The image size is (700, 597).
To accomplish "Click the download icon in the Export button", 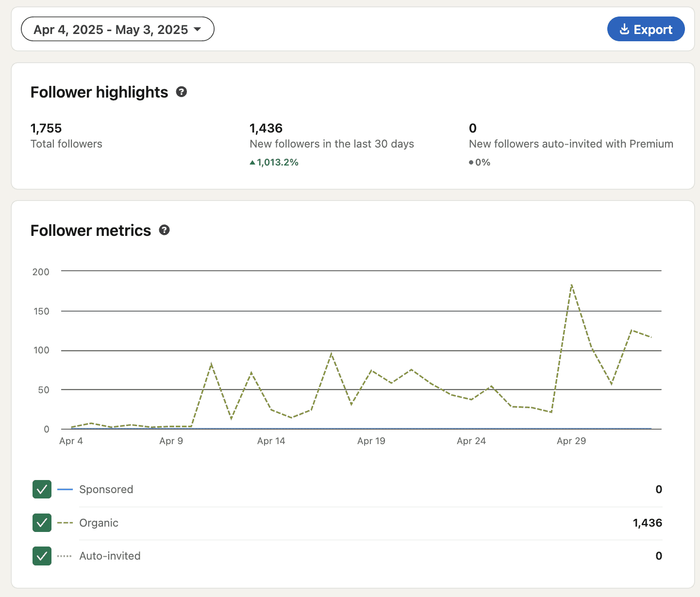I will pyautogui.click(x=624, y=30).
